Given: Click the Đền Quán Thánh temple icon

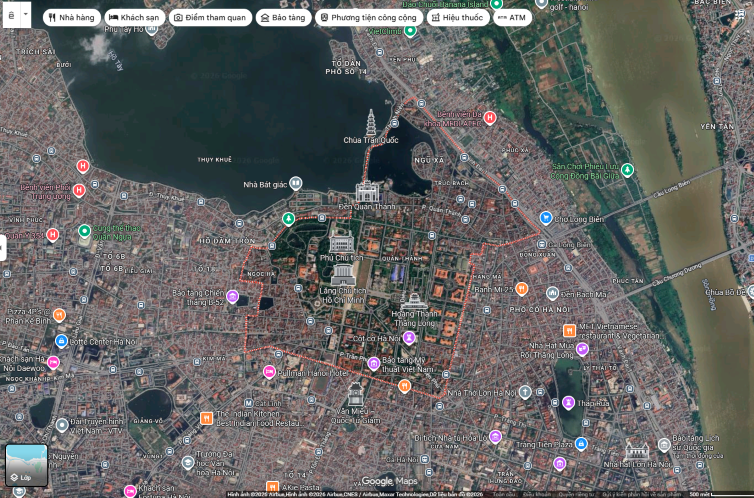Looking at the screenshot, I should pyautogui.click(x=367, y=191).
